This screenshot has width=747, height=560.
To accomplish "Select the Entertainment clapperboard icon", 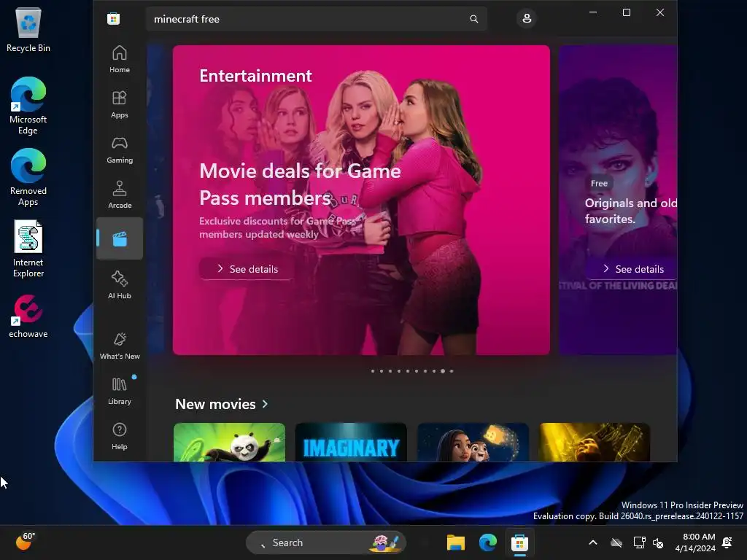I will coord(120,238).
